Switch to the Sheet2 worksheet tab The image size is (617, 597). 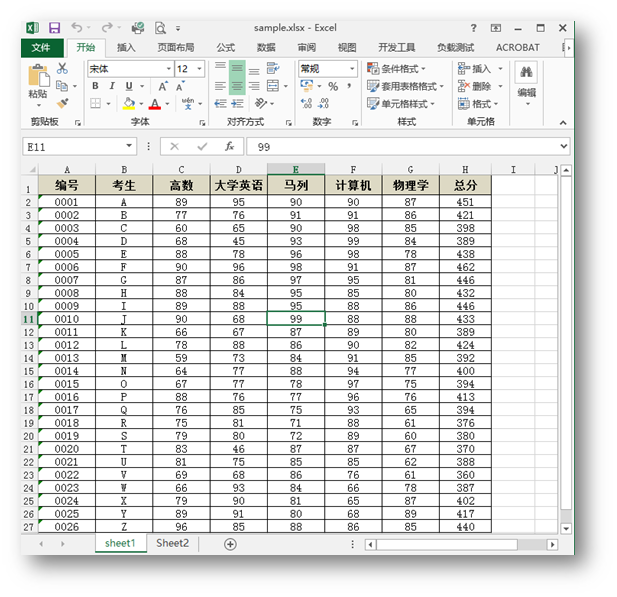pyautogui.click(x=172, y=543)
